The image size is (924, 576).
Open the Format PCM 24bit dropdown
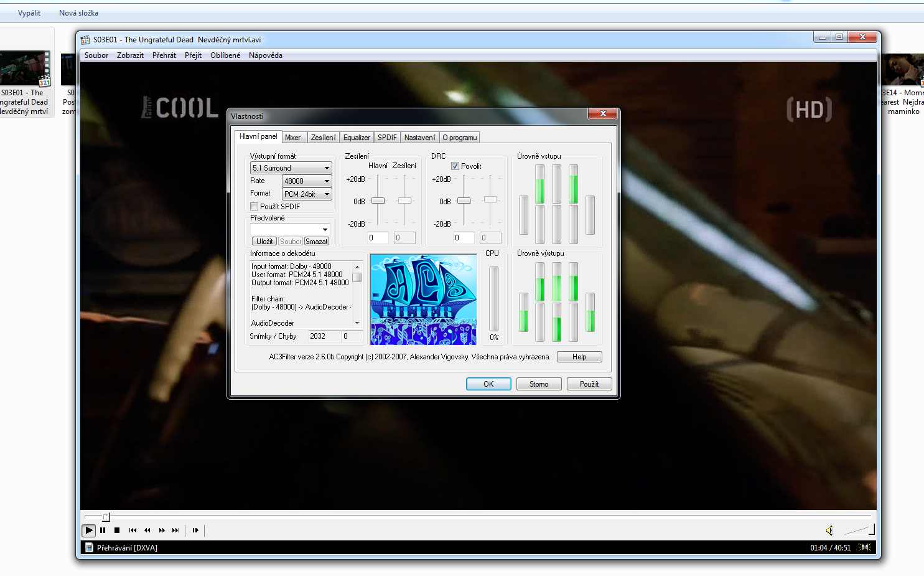307,194
